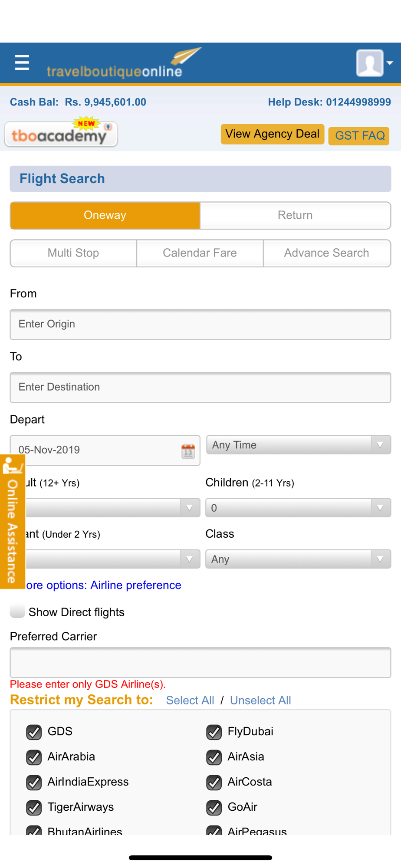
Task: Select the Calendar Fare tab
Action: (200, 253)
